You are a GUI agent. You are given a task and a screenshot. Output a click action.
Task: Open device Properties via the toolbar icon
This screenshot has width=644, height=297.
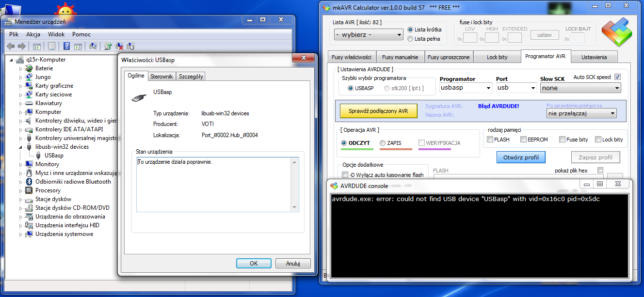[51, 46]
